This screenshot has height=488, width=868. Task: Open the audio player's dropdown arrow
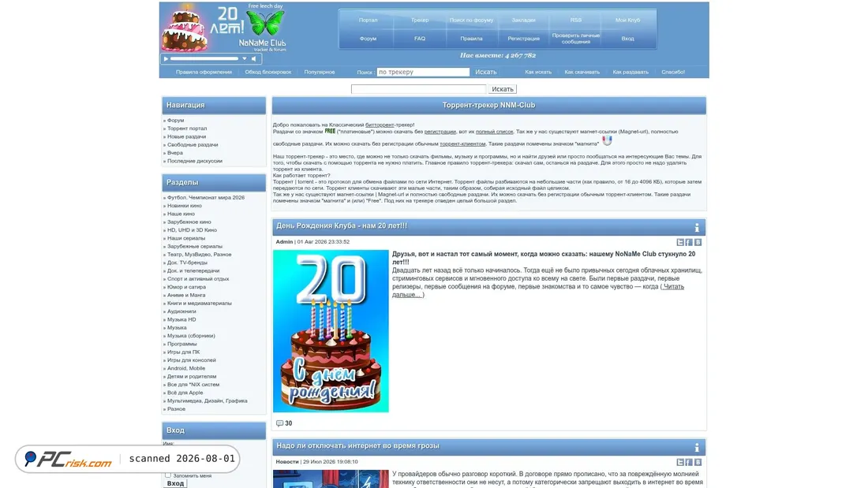click(245, 58)
